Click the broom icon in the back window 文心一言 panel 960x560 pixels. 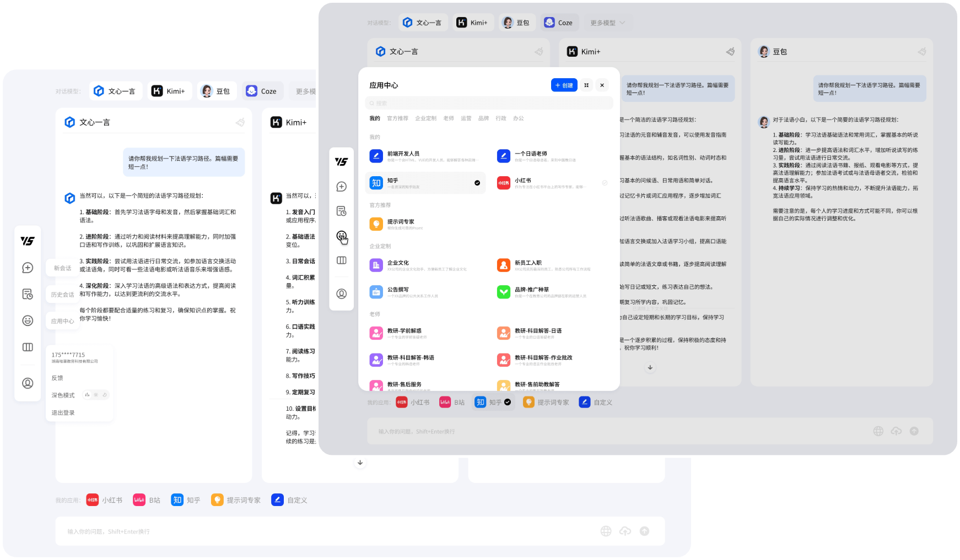click(x=240, y=122)
